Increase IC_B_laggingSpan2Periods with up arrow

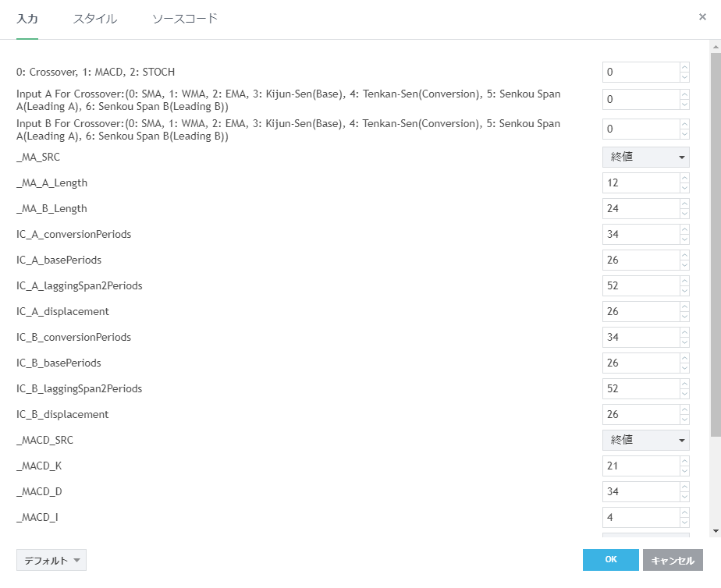(x=684, y=384)
